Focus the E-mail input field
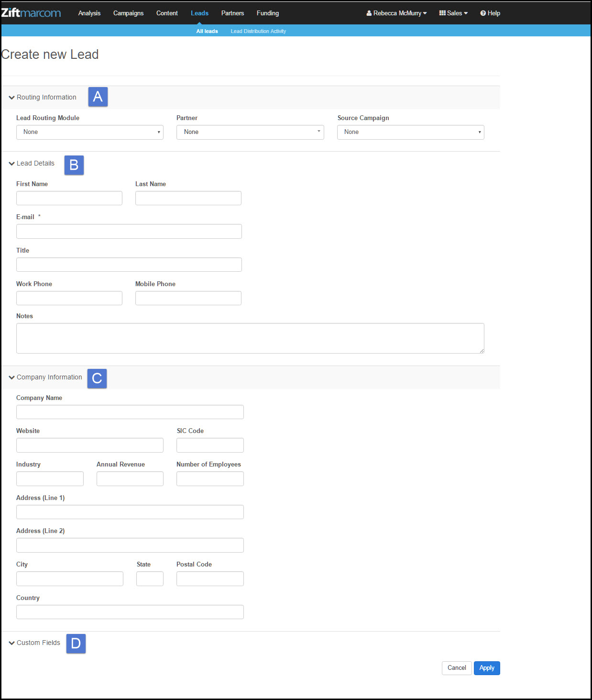The width and height of the screenshot is (592, 700). [x=129, y=231]
